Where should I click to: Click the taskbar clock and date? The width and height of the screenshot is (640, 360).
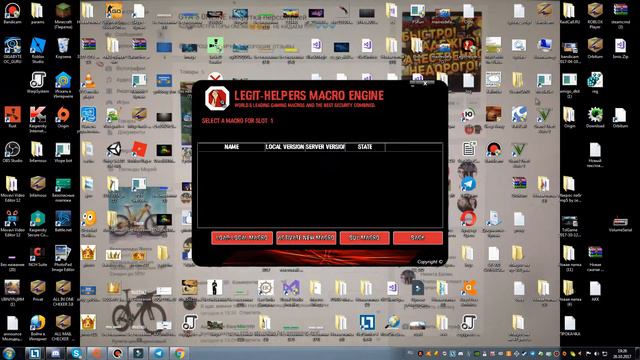pos(622,353)
